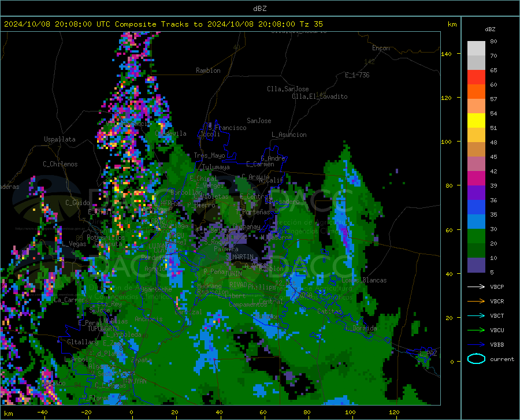
Task: Click the '-40' tick on horizontal axis
Action: pos(42,412)
